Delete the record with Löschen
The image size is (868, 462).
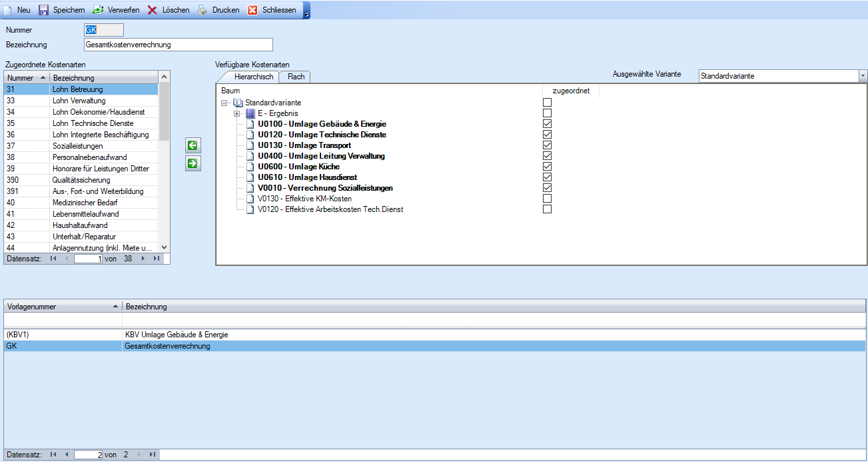click(x=169, y=10)
